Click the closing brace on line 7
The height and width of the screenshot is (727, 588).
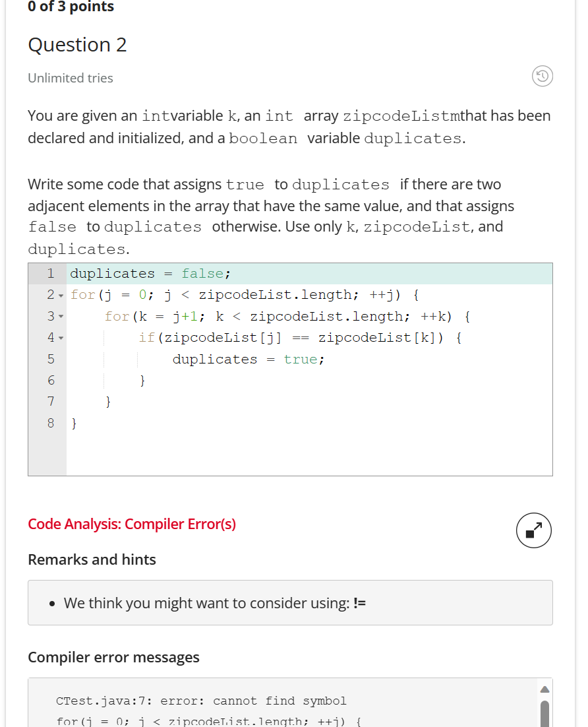click(108, 401)
